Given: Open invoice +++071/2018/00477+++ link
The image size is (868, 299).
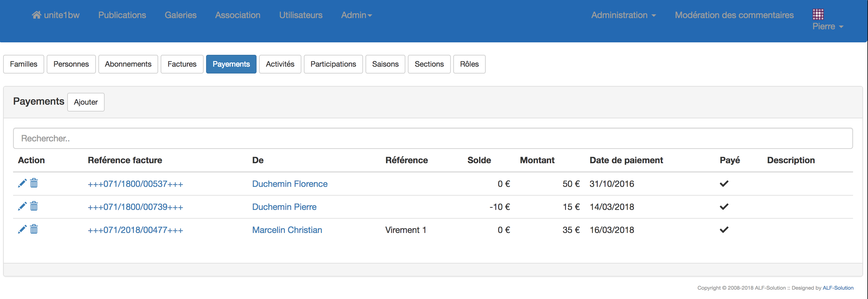Looking at the screenshot, I should (135, 230).
